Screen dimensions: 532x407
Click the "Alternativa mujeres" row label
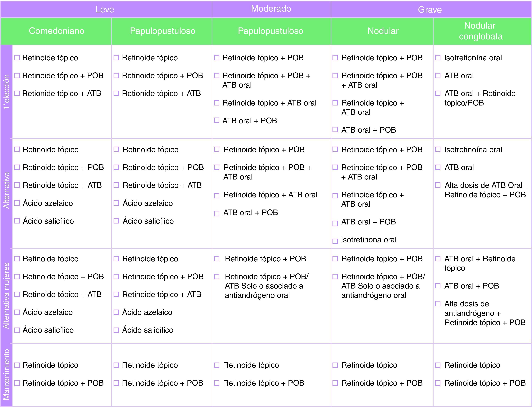[x=6, y=296]
